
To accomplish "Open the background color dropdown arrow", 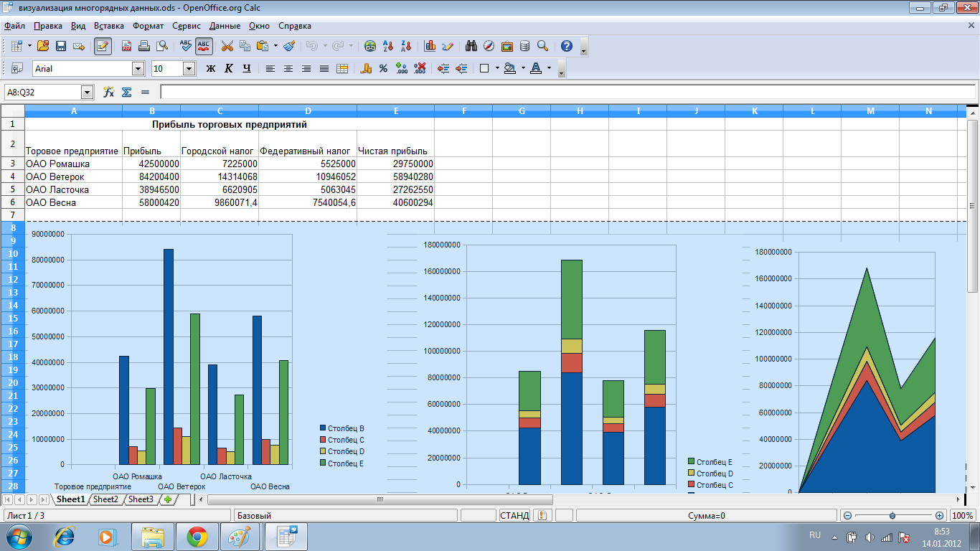I will (x=523, y=68).
